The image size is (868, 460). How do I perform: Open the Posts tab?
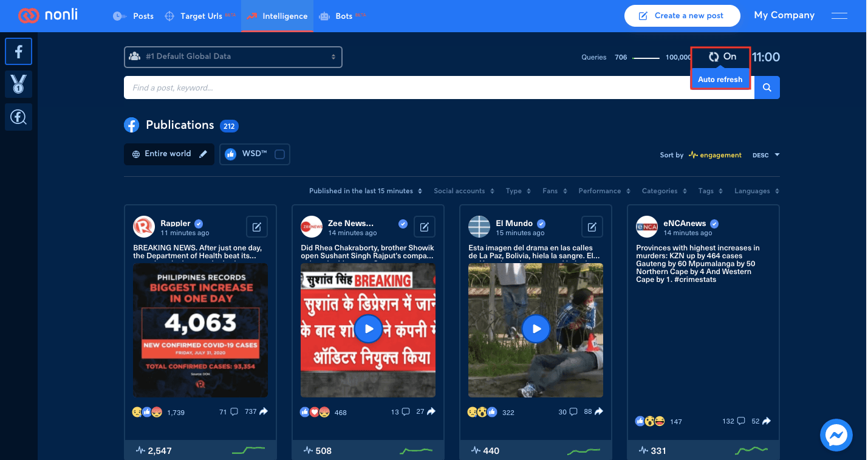click(134, 16)
